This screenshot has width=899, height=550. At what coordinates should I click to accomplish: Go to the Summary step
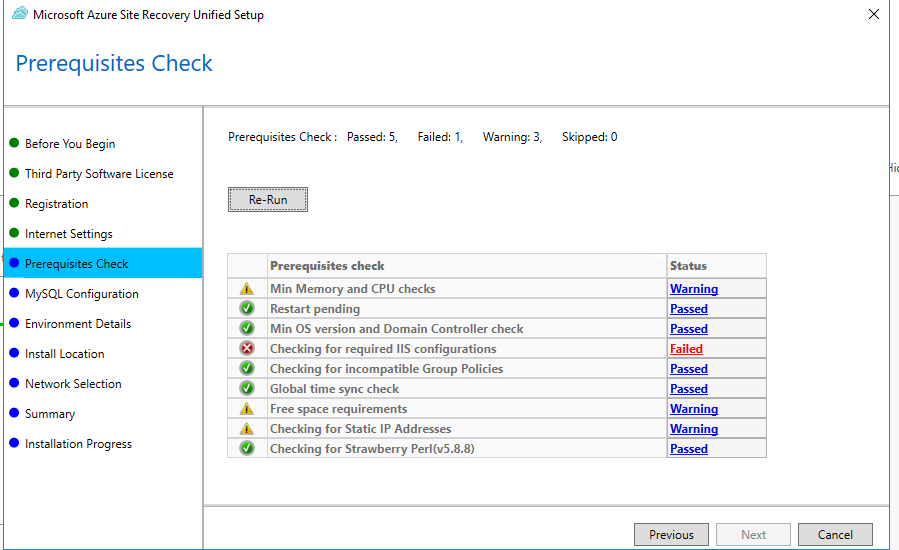coord(50,414)
